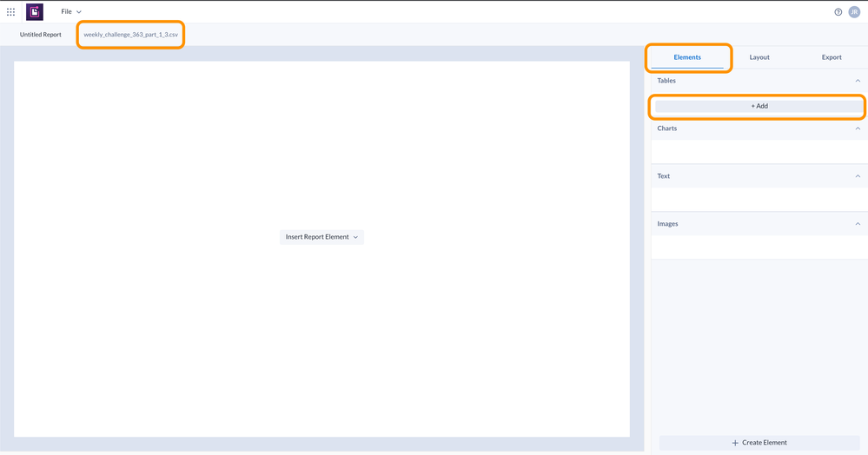
Task: Select the Elements tab
Action: 687,57
